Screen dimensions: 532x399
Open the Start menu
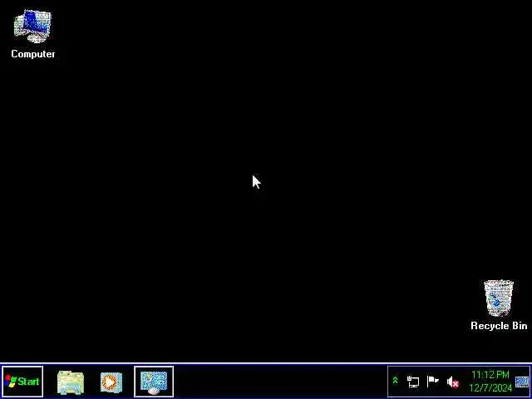(22, 382)
